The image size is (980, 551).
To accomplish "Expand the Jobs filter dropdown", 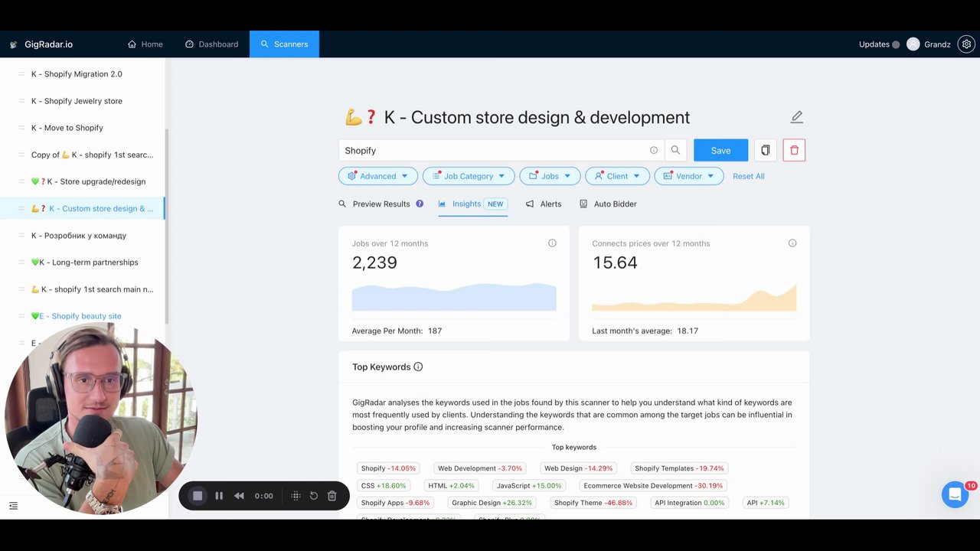I will [x=550, y=176].
